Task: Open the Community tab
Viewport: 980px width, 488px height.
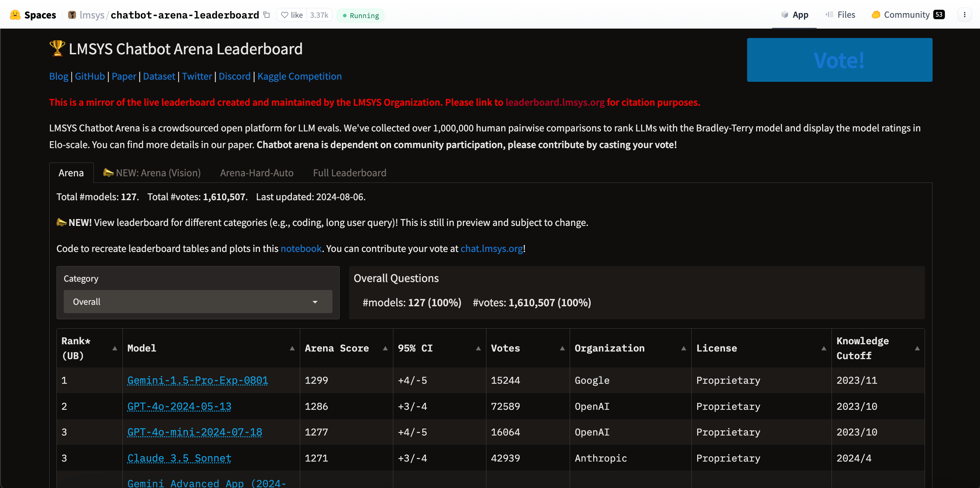Action: pyautogui.click(x=908, y=15)
